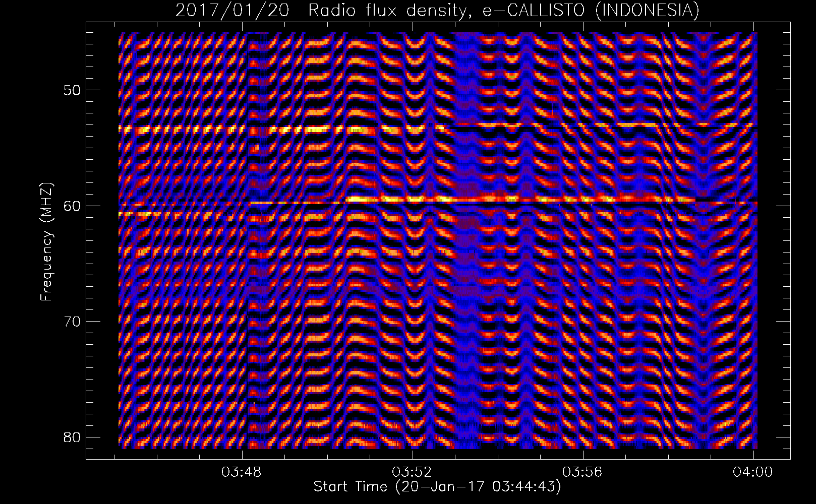Click the "03:48" time tick label
This screenshot has width=816, height=504.
pyautogui.click(x=243, y=472)
